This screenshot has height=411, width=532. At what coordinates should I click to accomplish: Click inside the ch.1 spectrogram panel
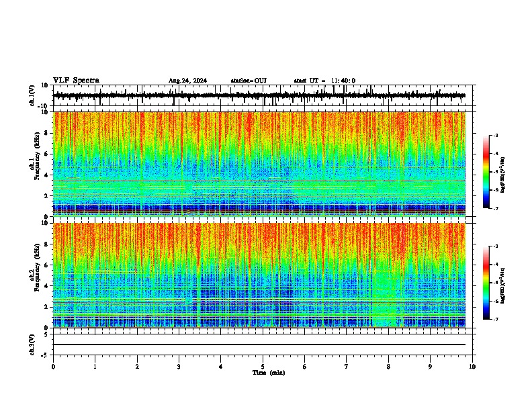click(259, 164)
